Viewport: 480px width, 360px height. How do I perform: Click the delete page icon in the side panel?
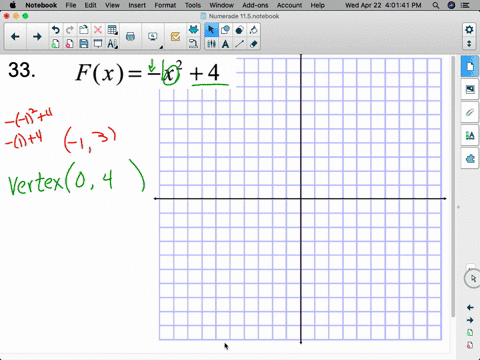[470, 345]
